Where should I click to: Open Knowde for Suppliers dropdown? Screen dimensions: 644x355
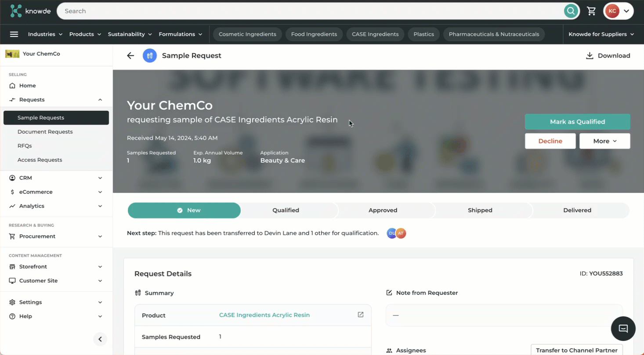point(601,34)
